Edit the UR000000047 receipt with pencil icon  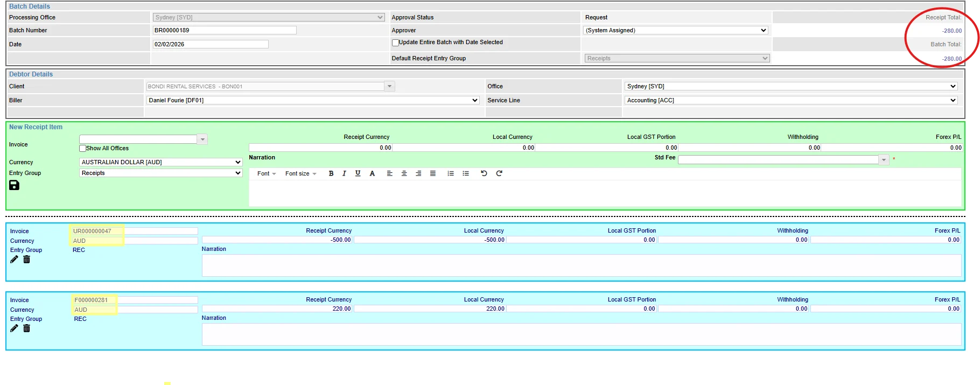pos(14,260)
